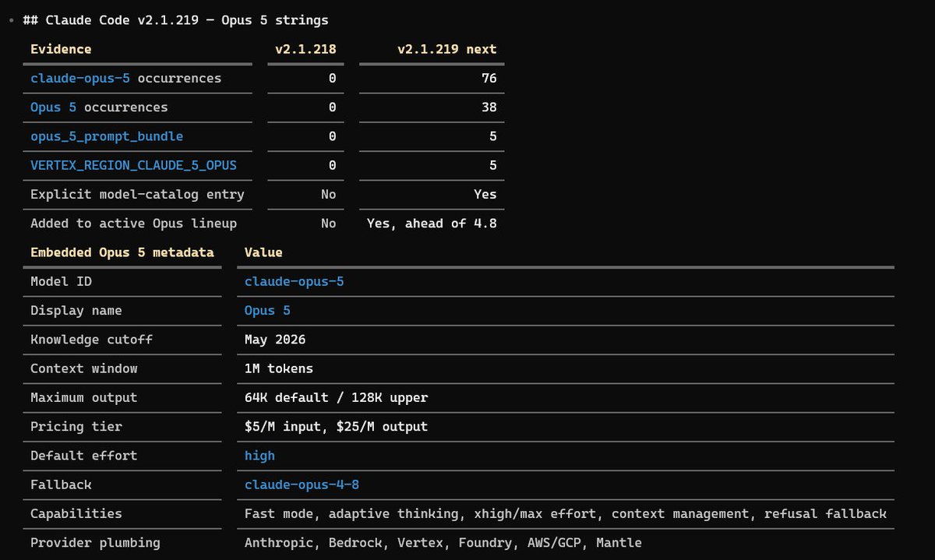The width and height of the screenshot is (935, 560).
Task: Click the "high" Default effort value
Action: pyautogui.click(x=259, y=456)
